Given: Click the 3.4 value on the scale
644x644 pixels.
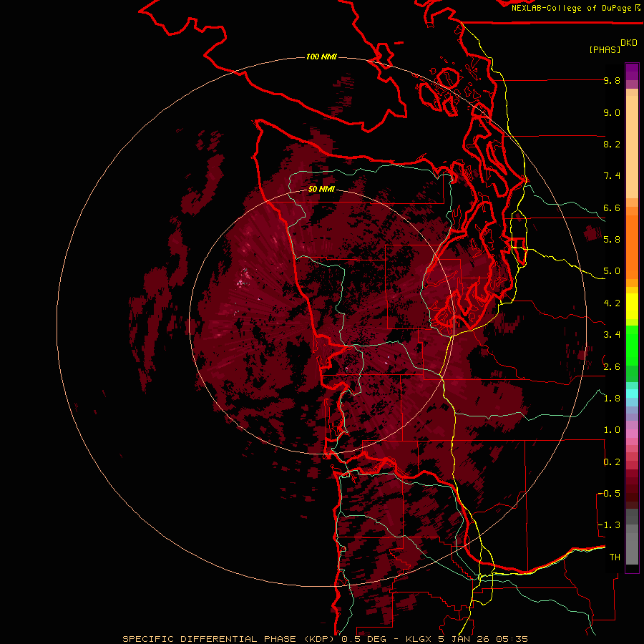Looking at the screenshot, I should click(612, 335).
